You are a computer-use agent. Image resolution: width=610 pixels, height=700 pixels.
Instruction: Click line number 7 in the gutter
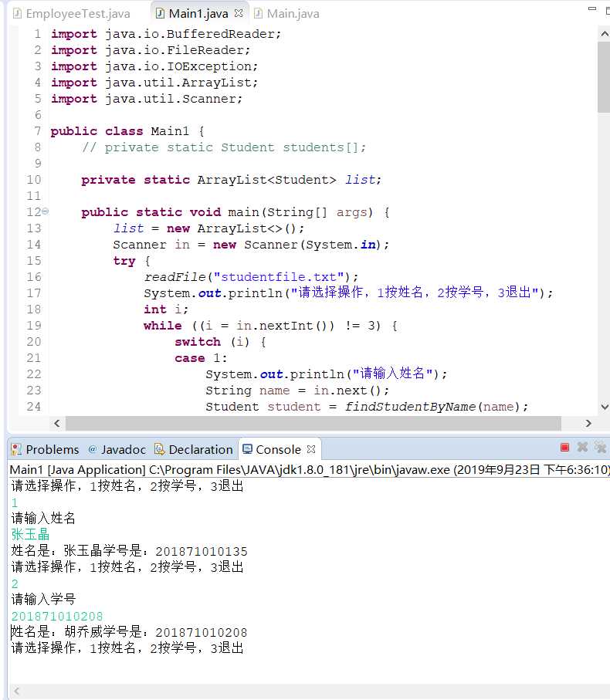38,131
